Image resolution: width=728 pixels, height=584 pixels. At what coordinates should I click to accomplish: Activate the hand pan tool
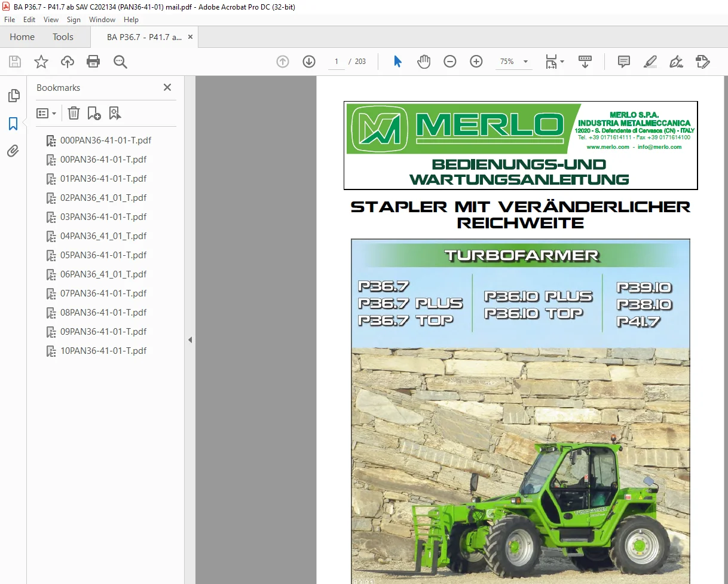click(424, 62)
